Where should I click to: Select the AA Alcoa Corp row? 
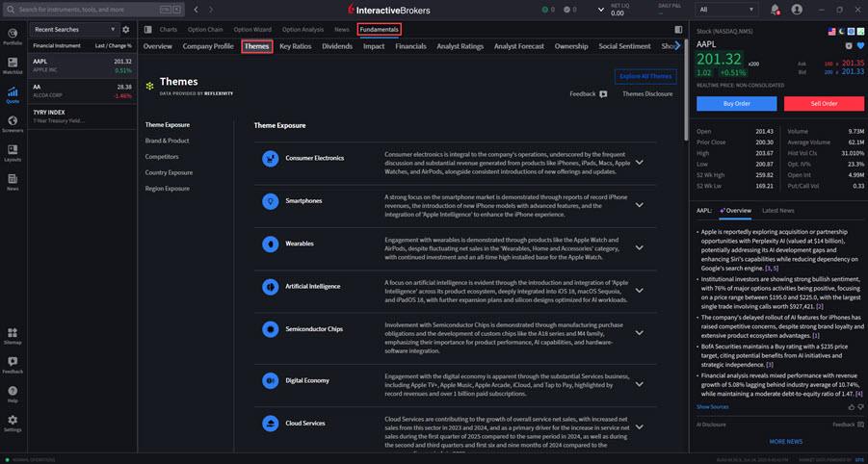82,91
